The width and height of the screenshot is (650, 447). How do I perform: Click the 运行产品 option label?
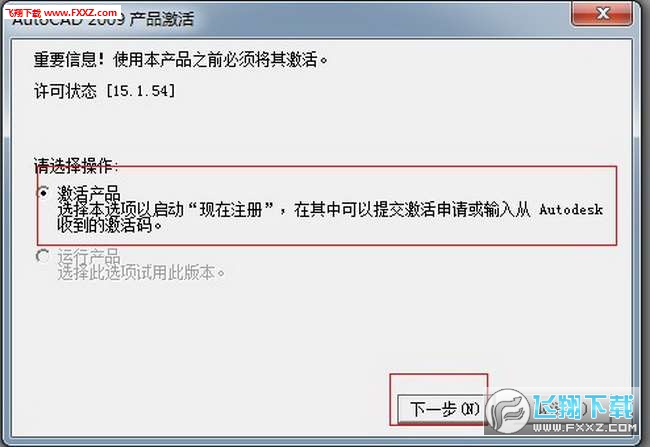tap(89, 256)
